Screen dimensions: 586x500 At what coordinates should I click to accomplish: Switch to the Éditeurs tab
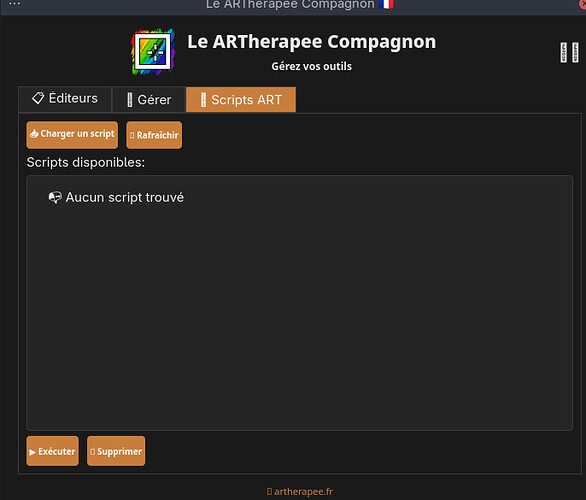pyautogui.click(x=65, y=99)
